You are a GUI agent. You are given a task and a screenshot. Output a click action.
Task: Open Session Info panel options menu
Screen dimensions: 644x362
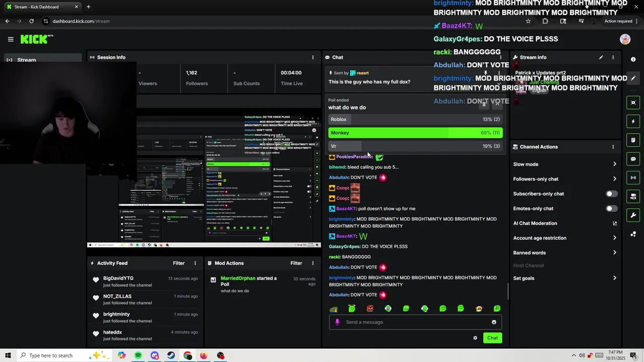pos(312,57)
